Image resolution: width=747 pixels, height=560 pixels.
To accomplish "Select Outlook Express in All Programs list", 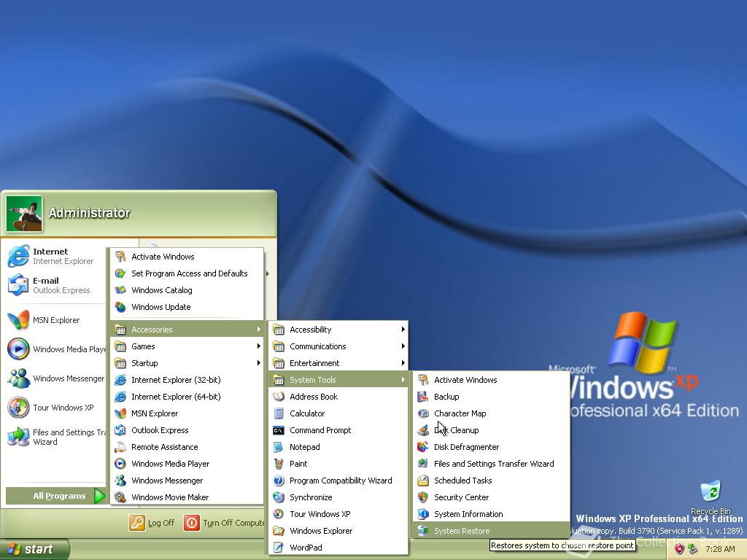I will 187,430.
